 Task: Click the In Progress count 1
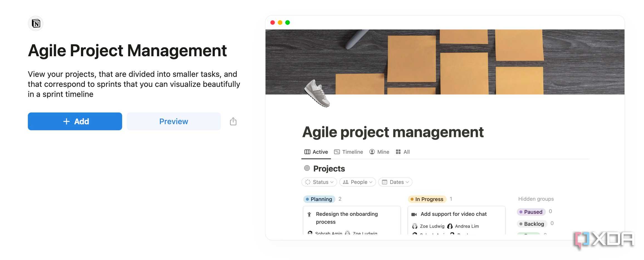(451, 199)
